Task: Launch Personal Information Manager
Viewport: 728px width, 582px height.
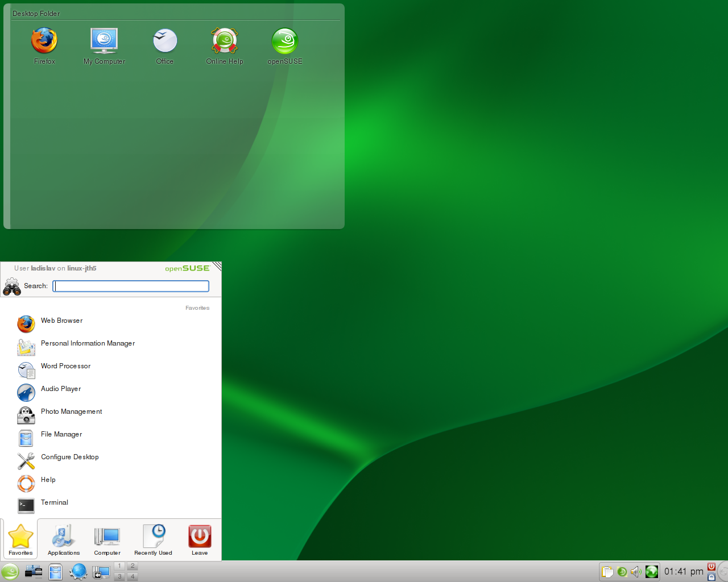Action: click(x=111, y=347)
